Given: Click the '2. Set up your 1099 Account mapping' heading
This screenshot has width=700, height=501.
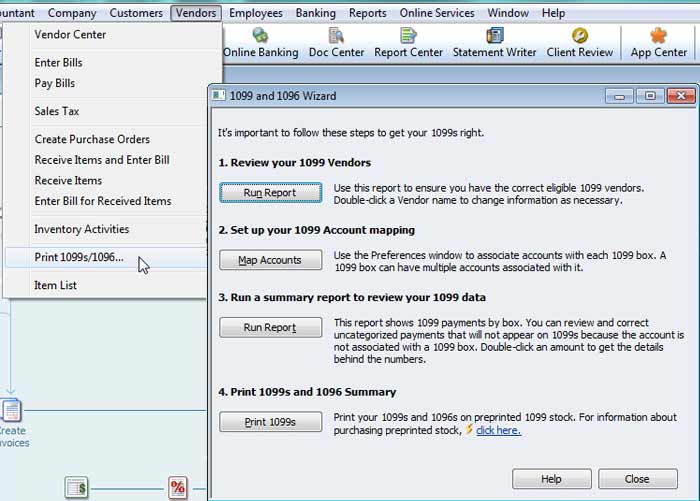Looking at the screenshot, I should 317,230.
